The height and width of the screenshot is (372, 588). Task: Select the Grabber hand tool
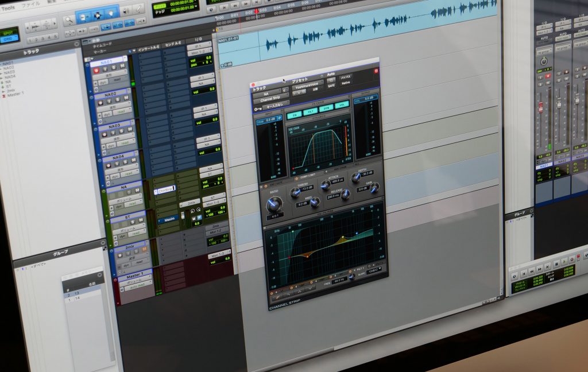point(111,14)
